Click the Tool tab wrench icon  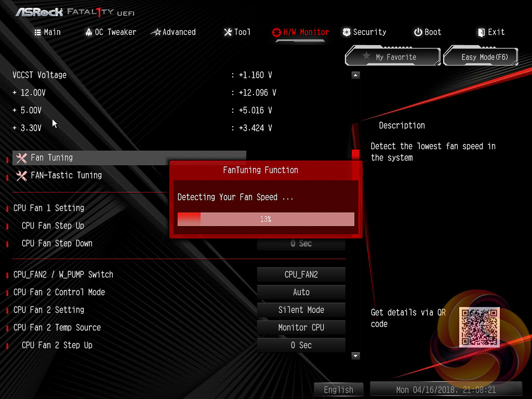pyautogui.click(x=228, y=32)
